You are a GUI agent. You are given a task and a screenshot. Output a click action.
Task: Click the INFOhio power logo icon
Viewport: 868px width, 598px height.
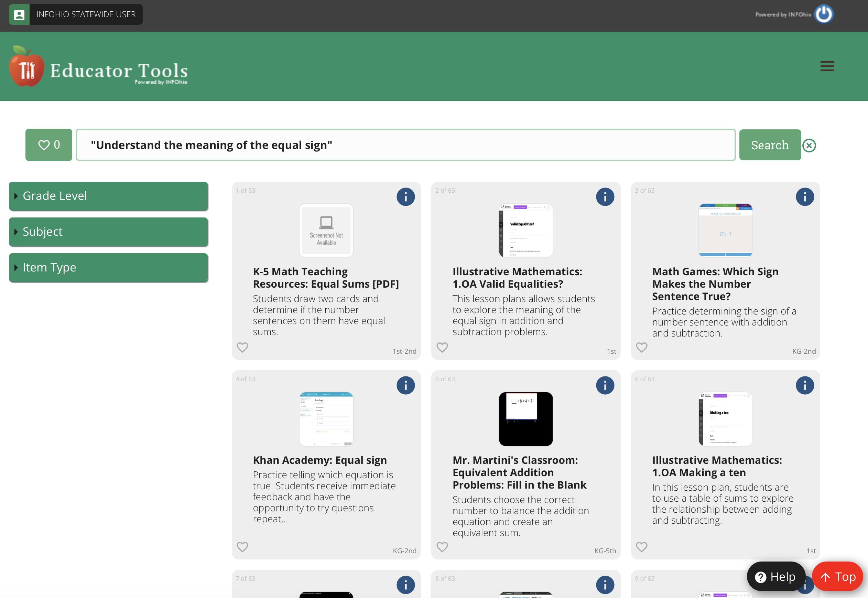tap(824, 14)
